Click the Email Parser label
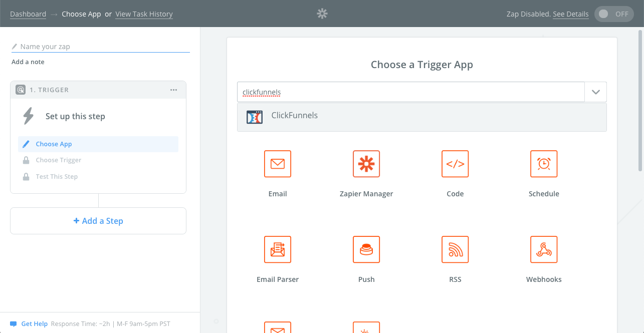Image resolution: width=644 pixels, height=333 pixels. 278,279
